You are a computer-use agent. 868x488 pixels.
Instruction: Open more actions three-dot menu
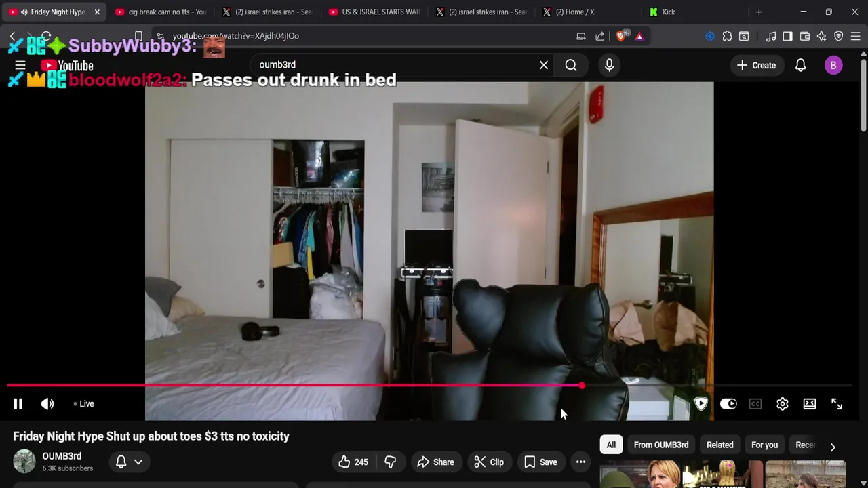pos(581,462)
